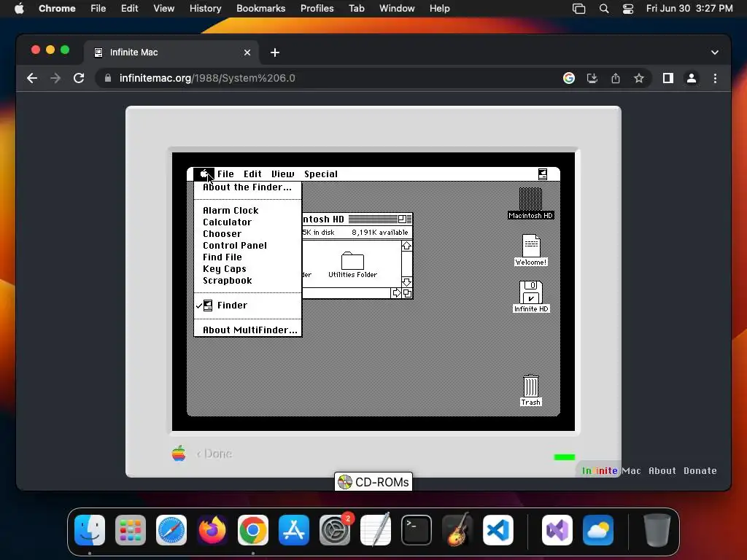Viewport: 747px width, 560px height.
Task: Select the Macintosh HD desktop icon
Action: (x=530, y=203)
